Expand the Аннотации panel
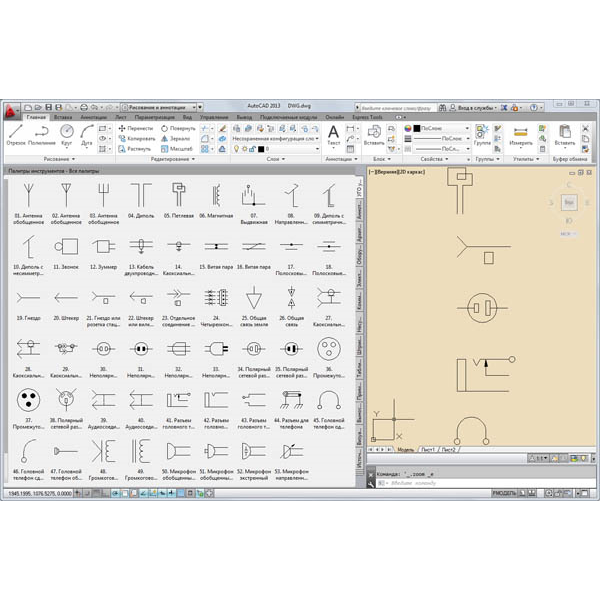The image size is (600, 600). pos(341,159)
